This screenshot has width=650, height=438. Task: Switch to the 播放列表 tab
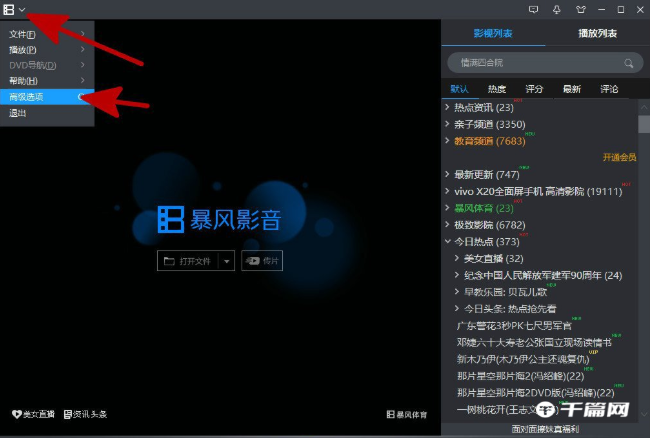click(597, 33)
